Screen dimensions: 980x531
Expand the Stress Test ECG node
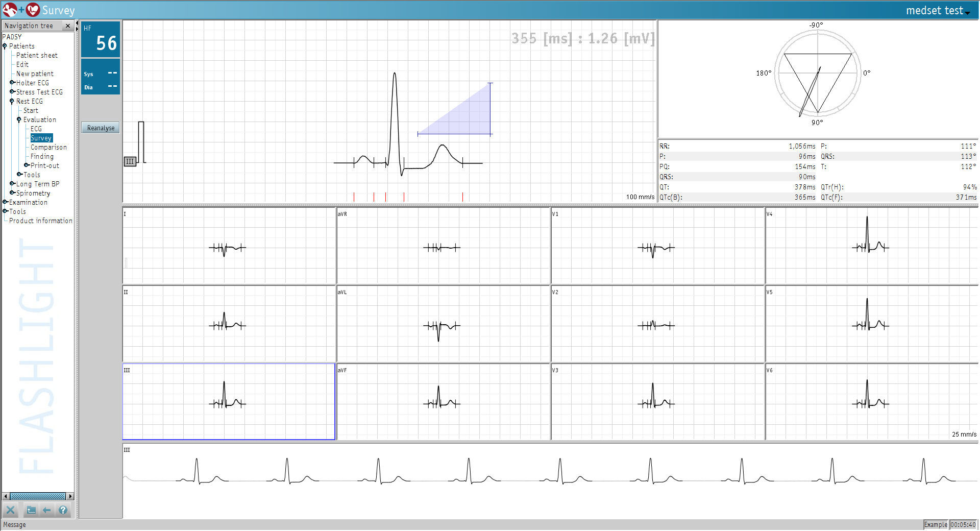12,92
